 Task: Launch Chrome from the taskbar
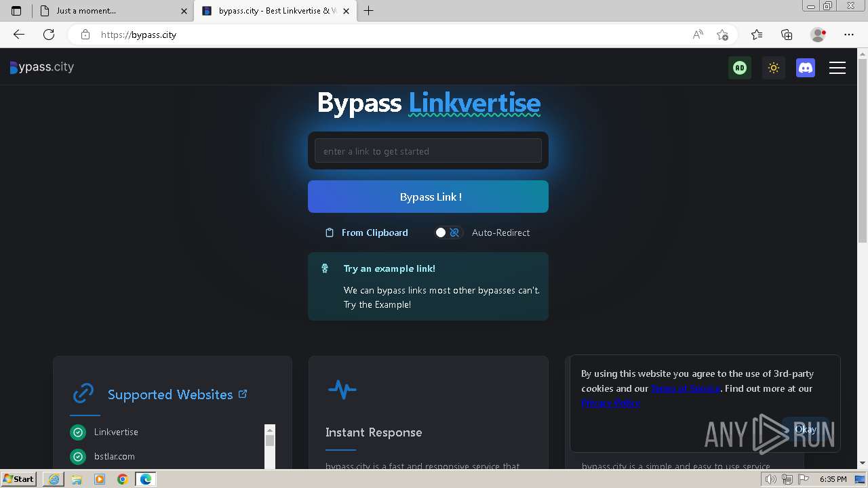123,479
